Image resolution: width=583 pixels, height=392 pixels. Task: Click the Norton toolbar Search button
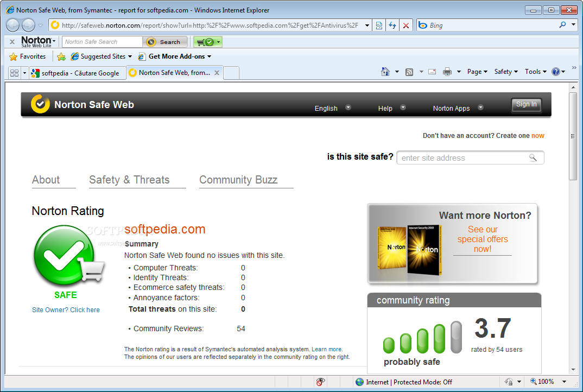(x=166, y=42)
